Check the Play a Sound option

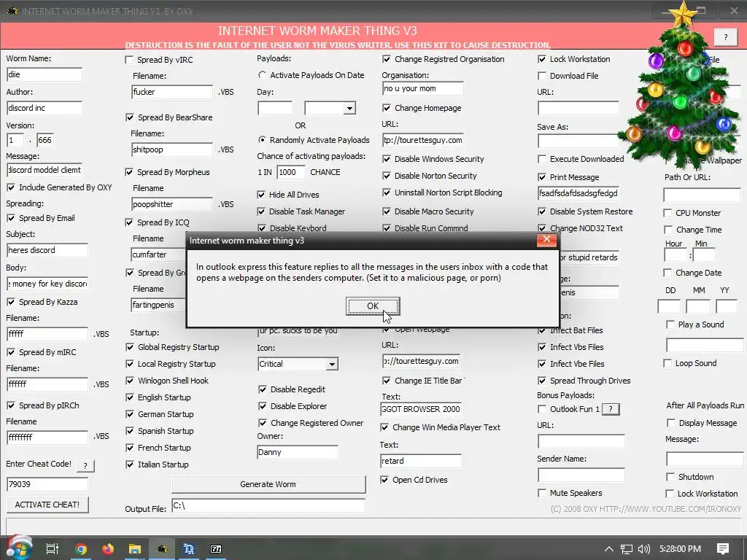670,324
